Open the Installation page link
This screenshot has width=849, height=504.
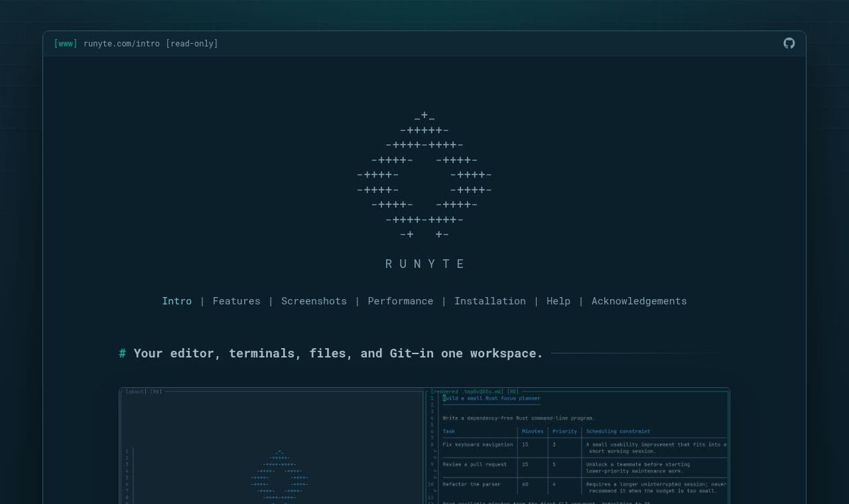pos(490,301)
